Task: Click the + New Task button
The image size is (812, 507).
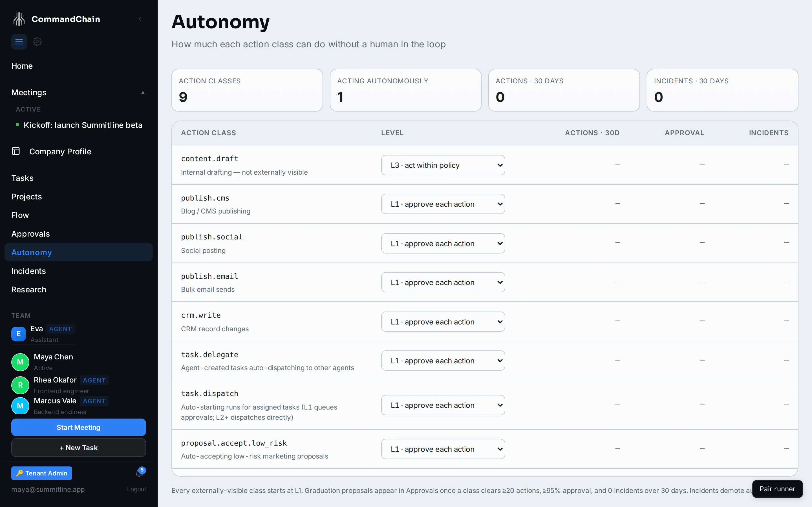Action: click(78, 448)
